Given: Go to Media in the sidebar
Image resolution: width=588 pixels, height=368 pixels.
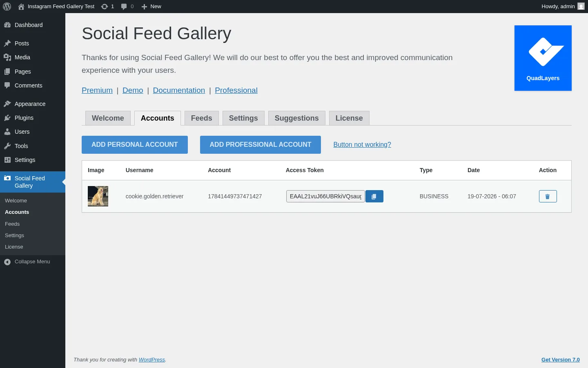Looking at the screenshot, I should pyautogui.click(x=33, y=57).
